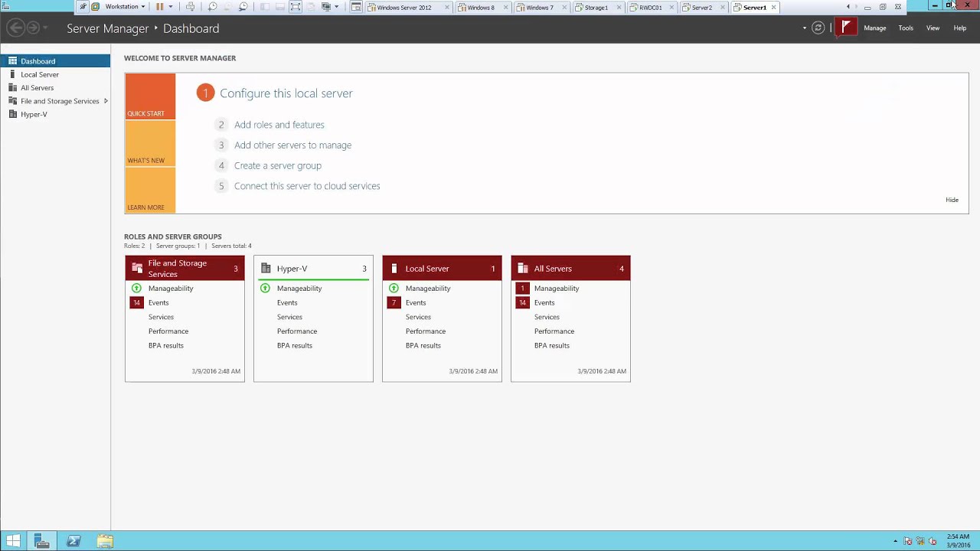The image size is (980, 551).
Task: Open the Hyper-V tile header
Action: click(x=313, y=269)
